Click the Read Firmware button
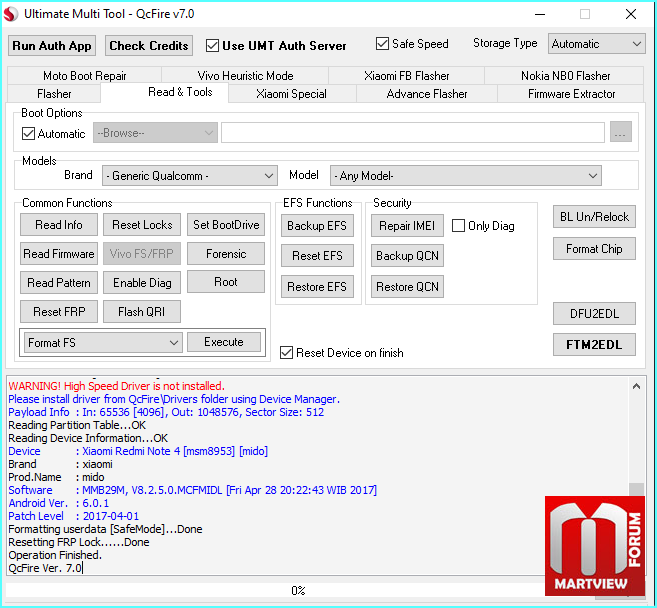The image size is (657, 608). (x=59, y=254)
